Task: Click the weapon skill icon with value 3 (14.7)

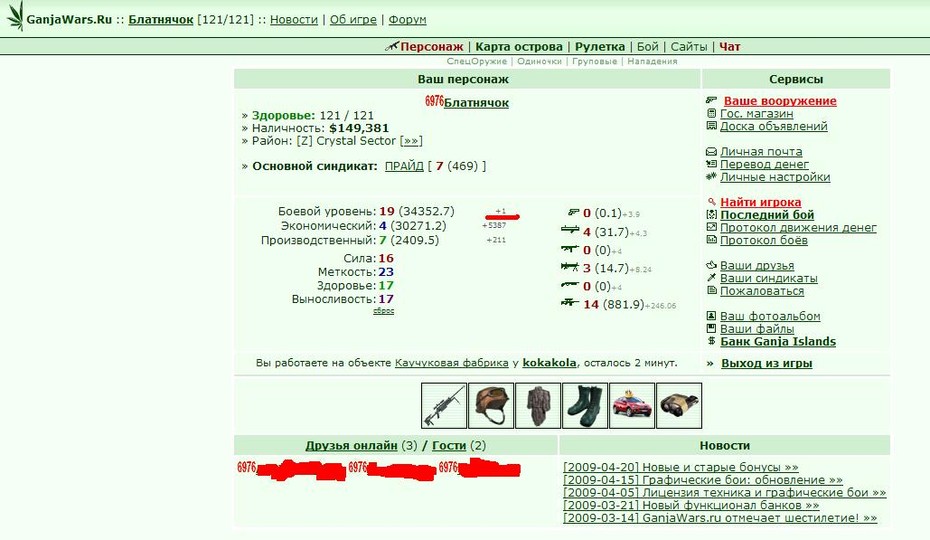Action: click(570, 267)
